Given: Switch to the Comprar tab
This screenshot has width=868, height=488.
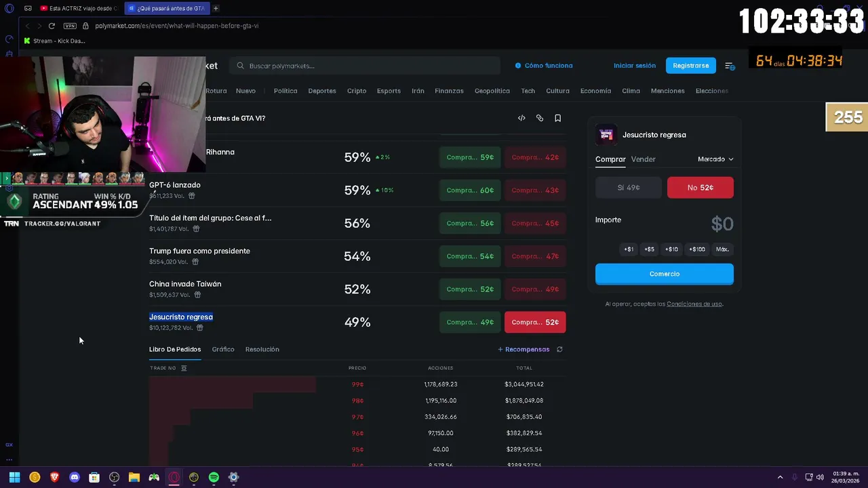Looking at the screenshot, I should [610, 159].
